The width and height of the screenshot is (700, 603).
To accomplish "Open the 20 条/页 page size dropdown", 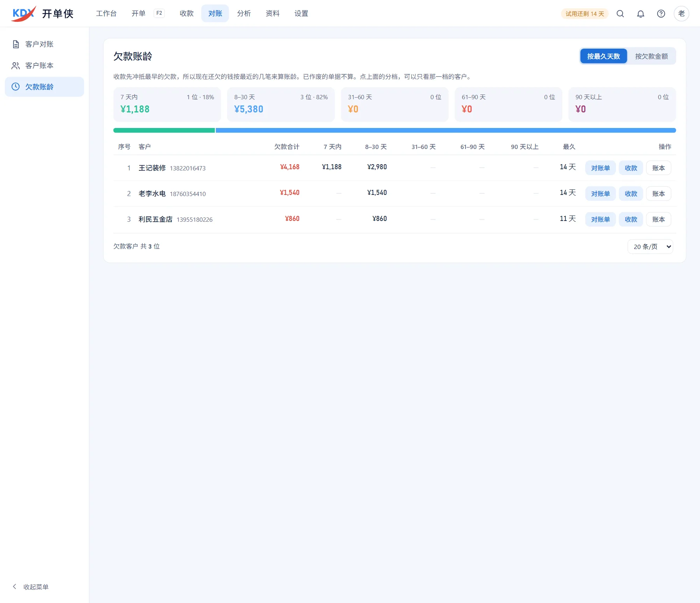I will click(650, 247).
